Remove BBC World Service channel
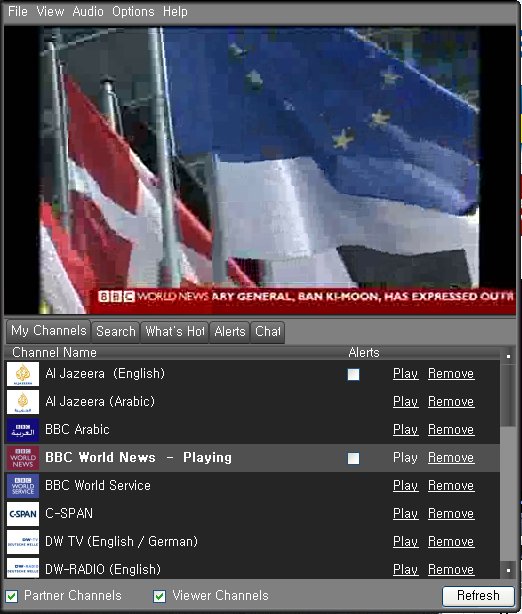Viewport: 522px width, 614px height. click(451, 486)
